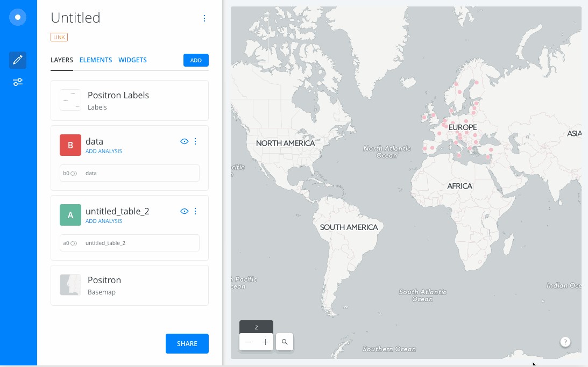Switch to the Widgets tab
This screenshot has width=588, height=367.
click(132, 60)
